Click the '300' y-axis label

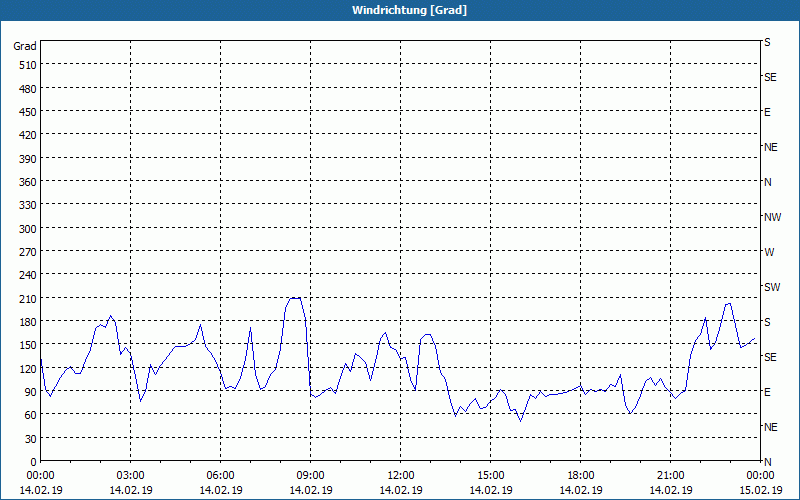click(x=28, y=229)
